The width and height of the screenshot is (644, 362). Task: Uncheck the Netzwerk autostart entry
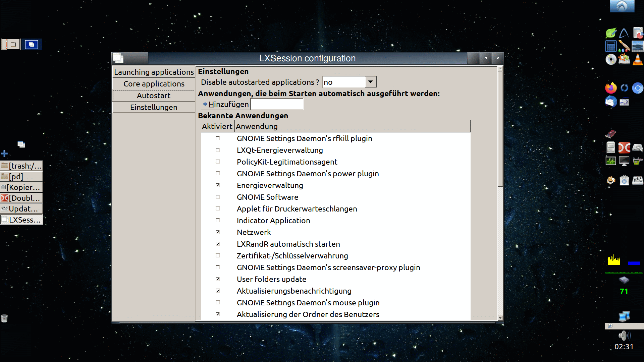click(x=218, y=232)
